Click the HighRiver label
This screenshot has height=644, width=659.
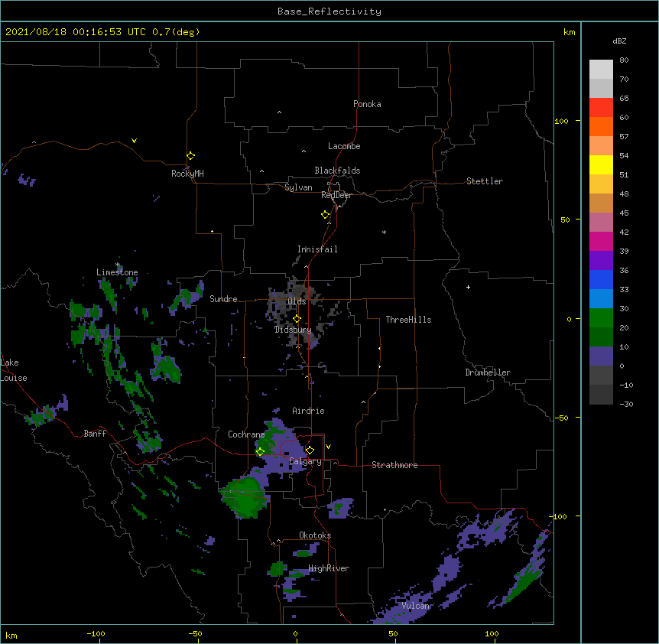(x=329, y=568)
